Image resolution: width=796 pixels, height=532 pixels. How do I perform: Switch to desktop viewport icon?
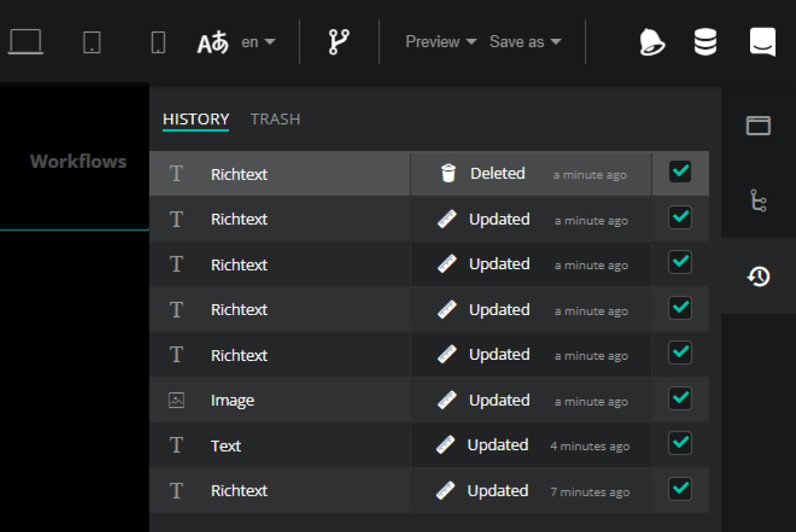click(x=26, y=42)
